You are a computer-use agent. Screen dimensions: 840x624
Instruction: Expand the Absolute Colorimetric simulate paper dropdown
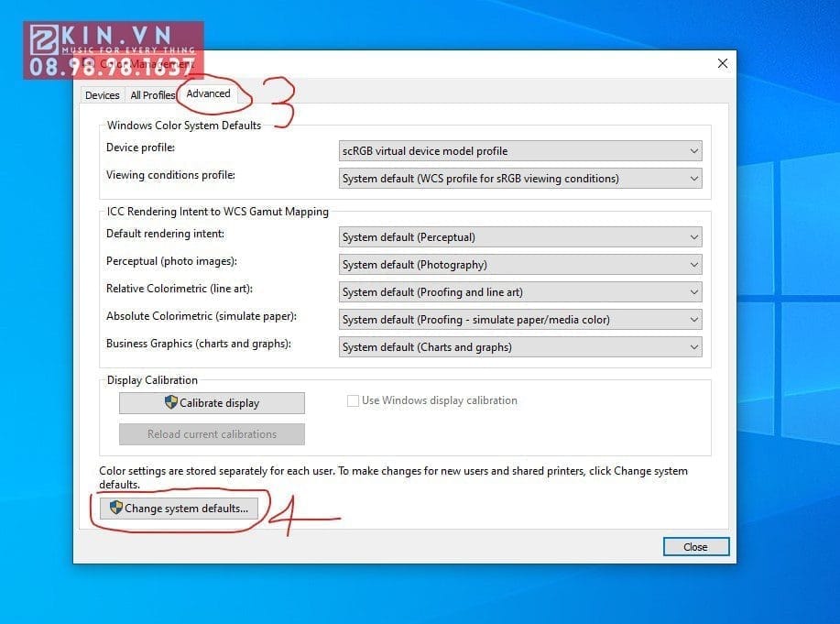point(693,319)
